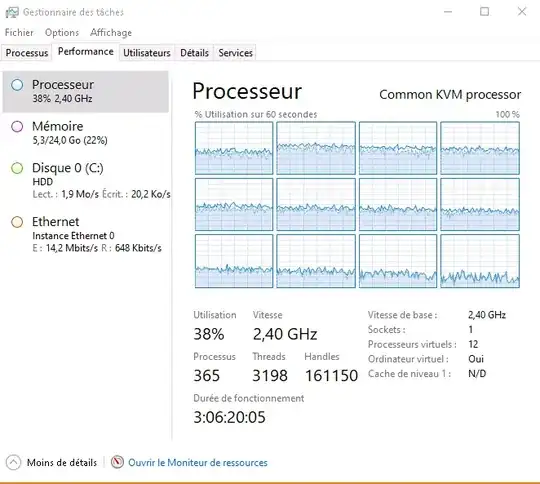Select Disque 0 (C:) HDD entry
Viewport: 540px width, 484px height.
(86, 180)
